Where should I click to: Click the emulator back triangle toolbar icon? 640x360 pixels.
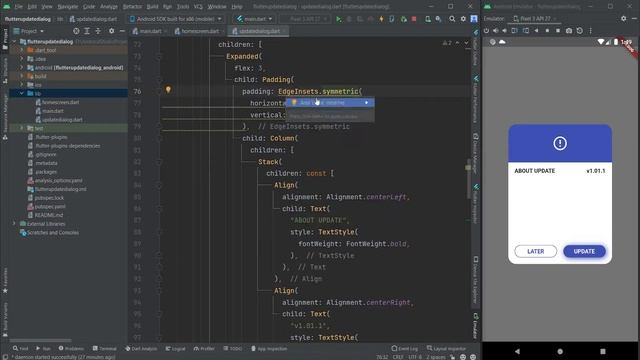coord(536,31)
